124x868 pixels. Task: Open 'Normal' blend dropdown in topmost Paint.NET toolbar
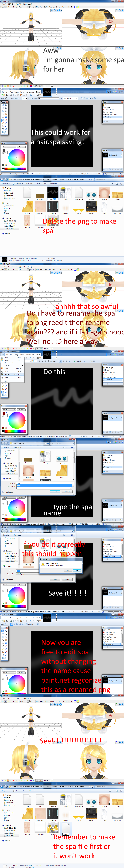coord(89,98)
